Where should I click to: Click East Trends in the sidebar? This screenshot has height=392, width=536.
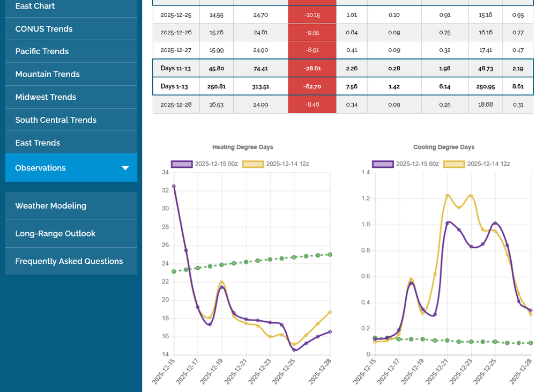tap(38, 143)
